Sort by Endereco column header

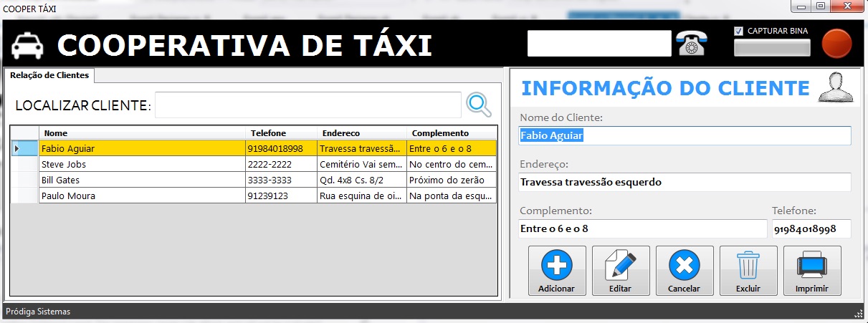pyautogui.click(x=362, y=132)
